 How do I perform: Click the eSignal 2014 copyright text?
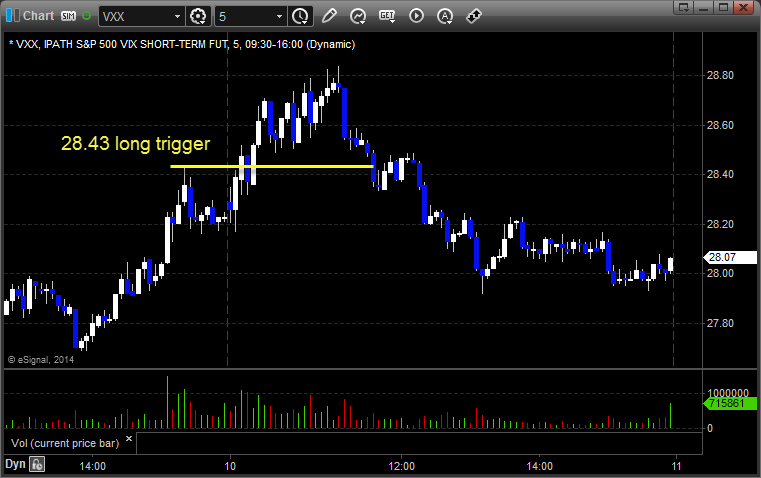(x=41, y=360)
